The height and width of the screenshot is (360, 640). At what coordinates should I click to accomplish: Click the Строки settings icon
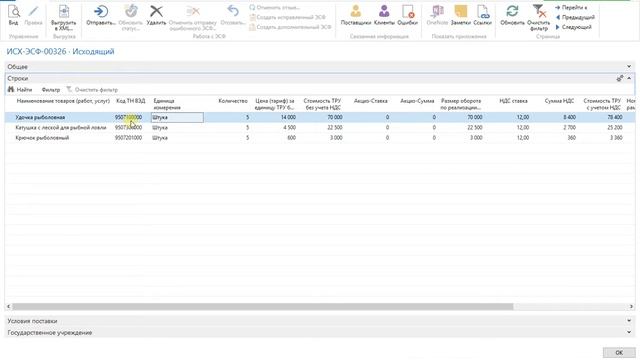click(x=620, y=78)
